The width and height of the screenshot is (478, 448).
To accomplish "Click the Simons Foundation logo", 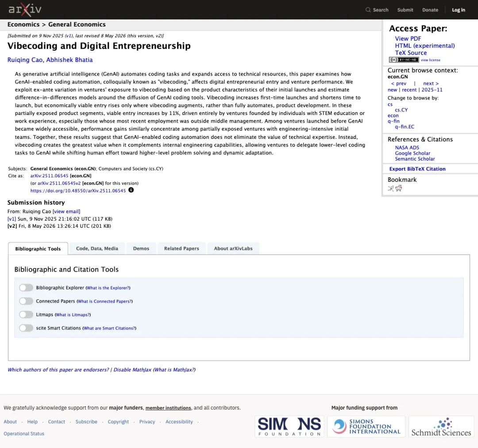I will click(289, 427).
